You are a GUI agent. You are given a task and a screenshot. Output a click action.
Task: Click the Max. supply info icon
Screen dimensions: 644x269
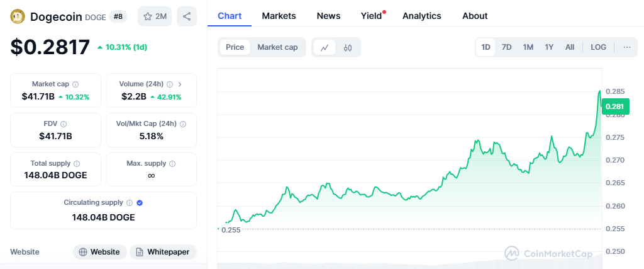coord(172,163)
